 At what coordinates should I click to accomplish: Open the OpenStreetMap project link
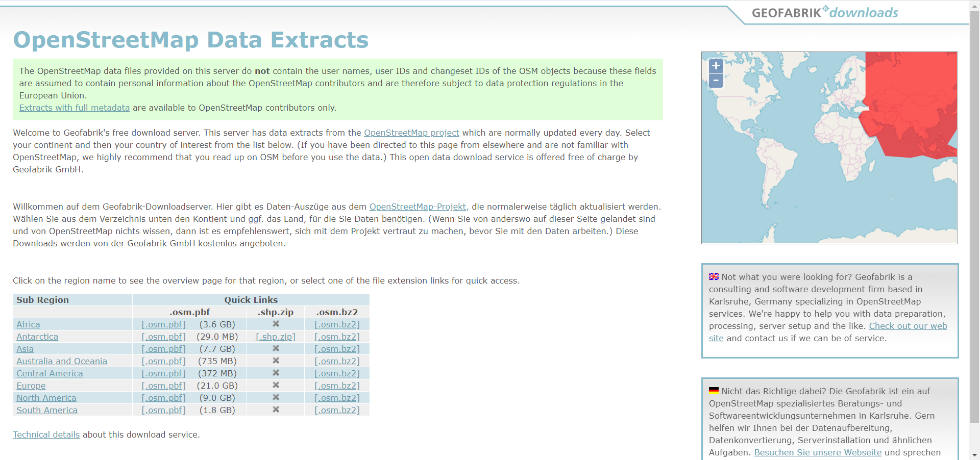pyautogui.click(x=411, y=133)
